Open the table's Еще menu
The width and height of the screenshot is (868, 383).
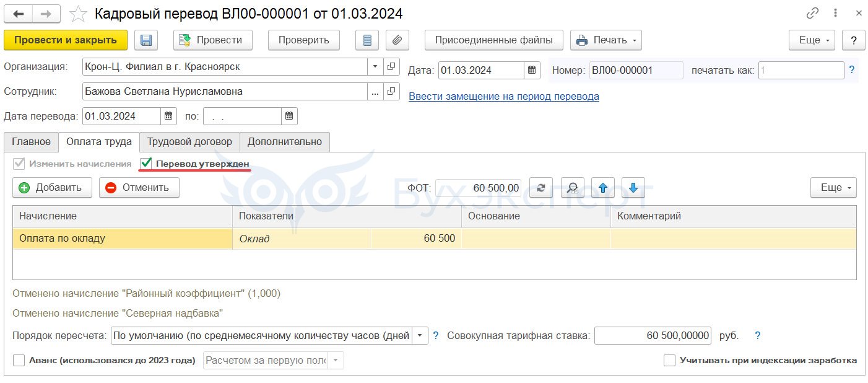(x=833, y=188)
